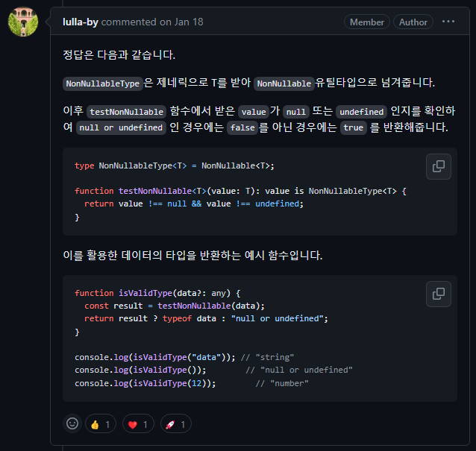The image size is (476, 451).
Task: Open the comment options ellipsis menu
Action: tap(448, 22)
